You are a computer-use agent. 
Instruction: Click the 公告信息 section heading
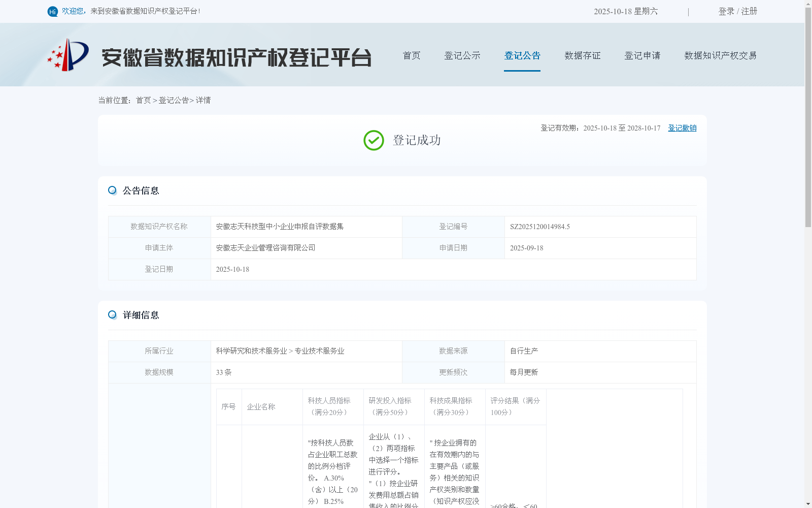click(x=141, y=190)
